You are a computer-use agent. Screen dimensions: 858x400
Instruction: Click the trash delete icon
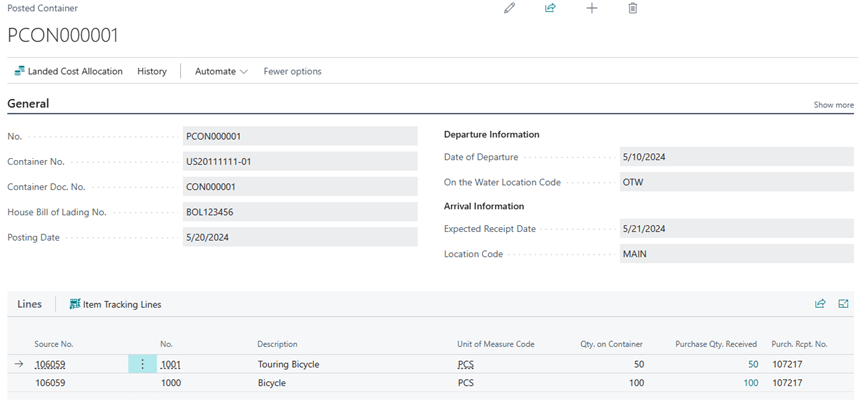tap(632, 8)
